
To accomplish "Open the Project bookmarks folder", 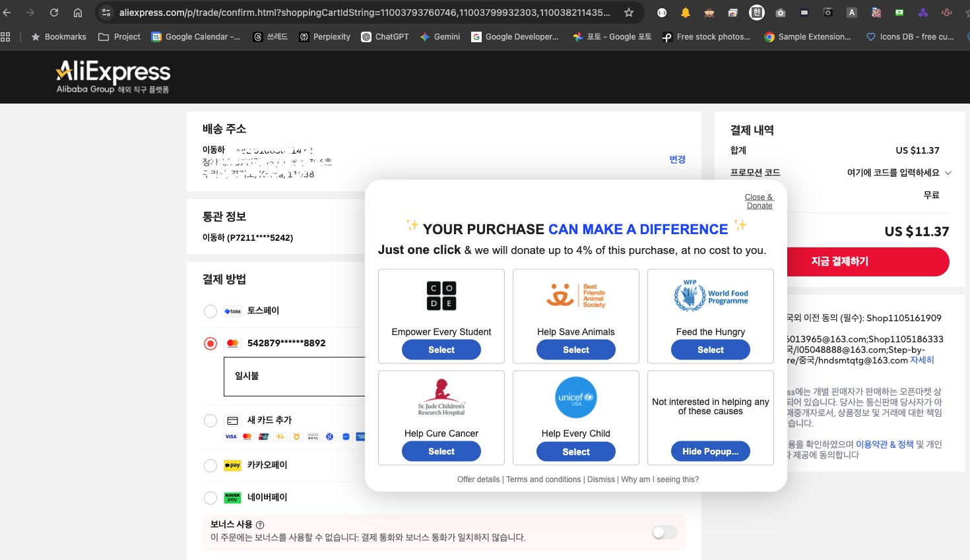I will click(x=119, y=37).
